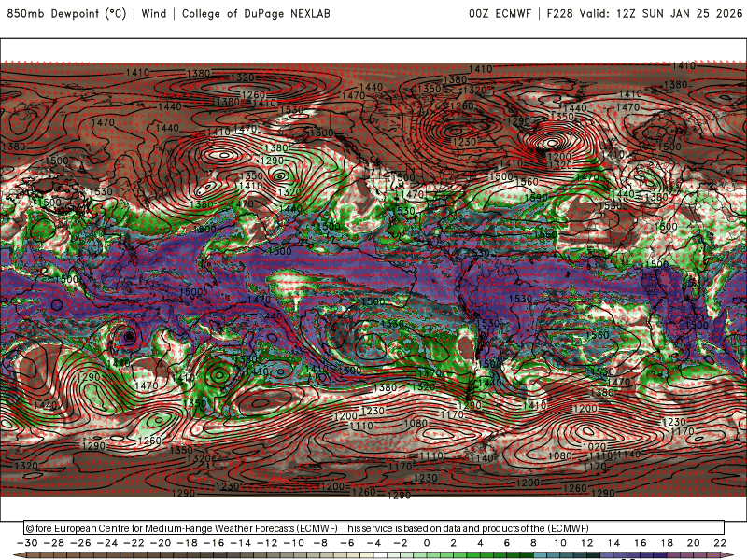Click the '0' legend value
Viewport: 747px width, 560px height.
pyautogui.click(x=427, y=543)
